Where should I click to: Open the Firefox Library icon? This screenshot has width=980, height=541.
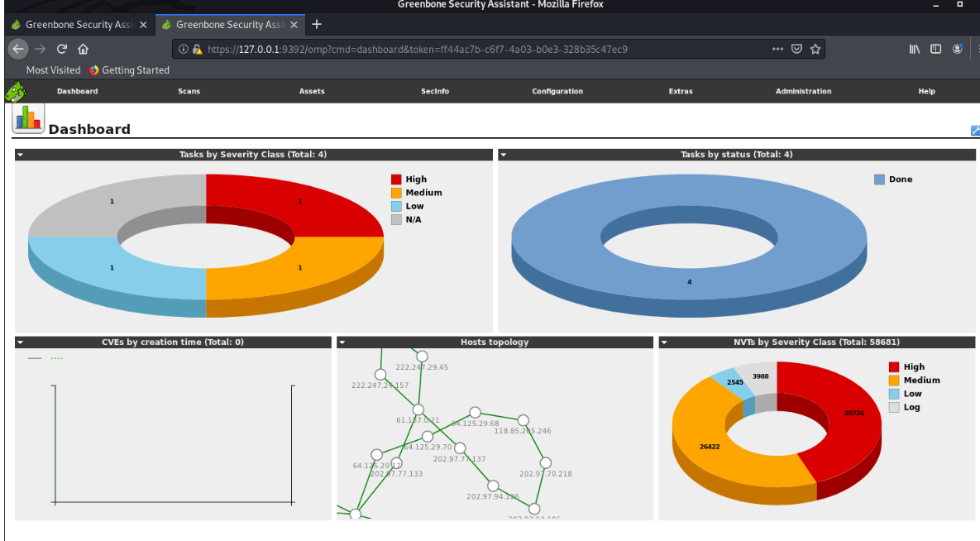tap(915, 49)
